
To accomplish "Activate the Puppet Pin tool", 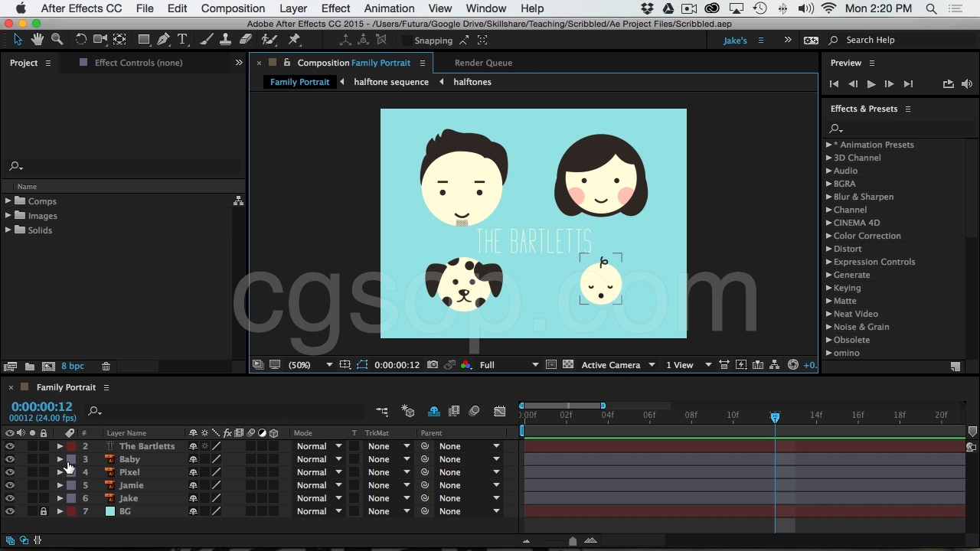I will pyautogui.click(x=294, y=40).
